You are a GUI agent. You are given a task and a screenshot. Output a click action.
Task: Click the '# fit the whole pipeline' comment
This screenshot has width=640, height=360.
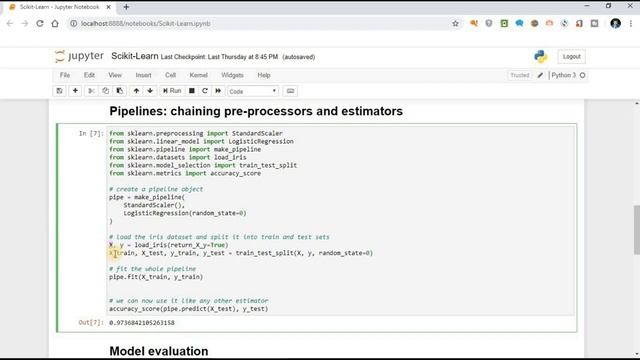152,269
